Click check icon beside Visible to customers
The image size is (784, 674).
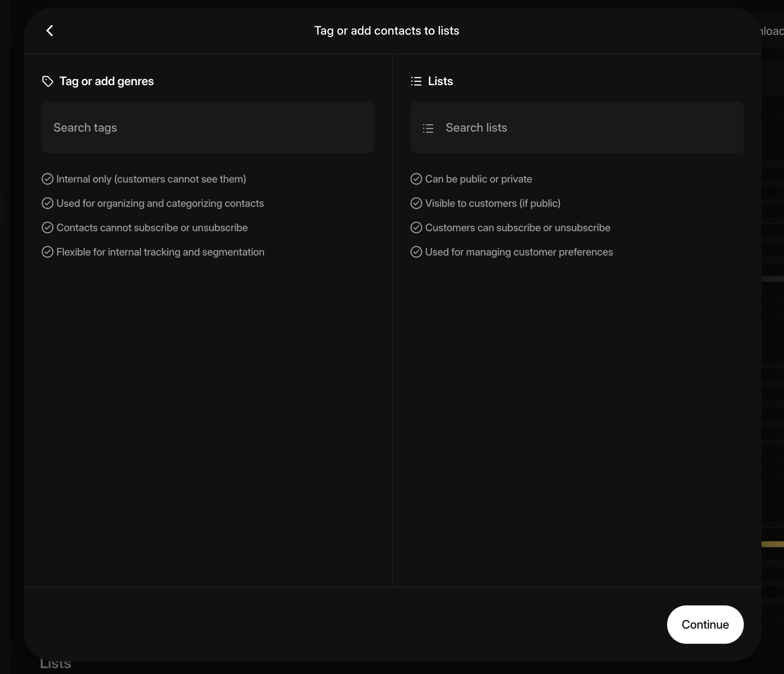point(416,203)
